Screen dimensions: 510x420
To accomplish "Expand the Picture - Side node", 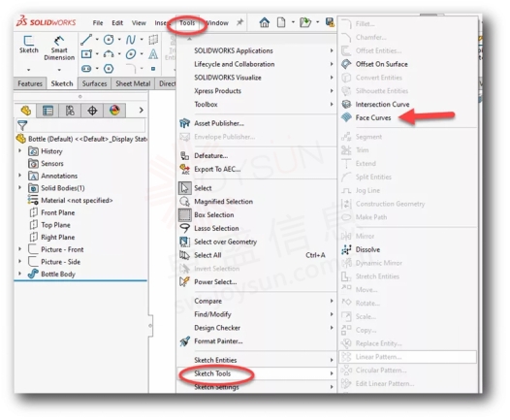I will [19, 261].
